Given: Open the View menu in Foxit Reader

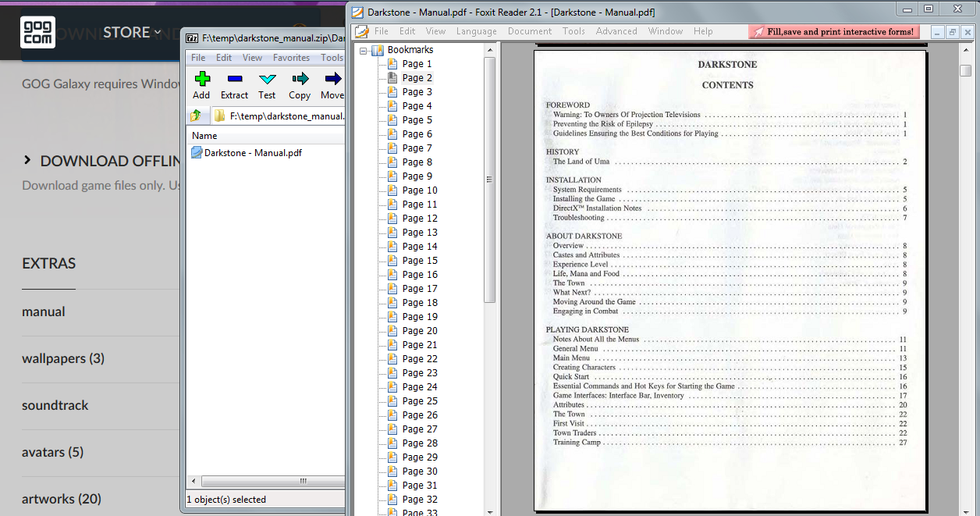Looking at the screenshot, I should click(436, 31).
